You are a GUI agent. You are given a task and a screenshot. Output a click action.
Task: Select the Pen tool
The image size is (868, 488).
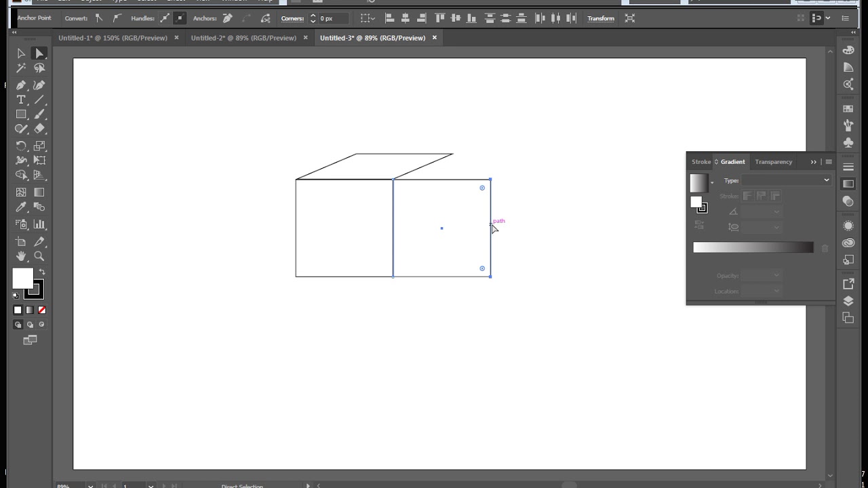click(x=21, y=85)
